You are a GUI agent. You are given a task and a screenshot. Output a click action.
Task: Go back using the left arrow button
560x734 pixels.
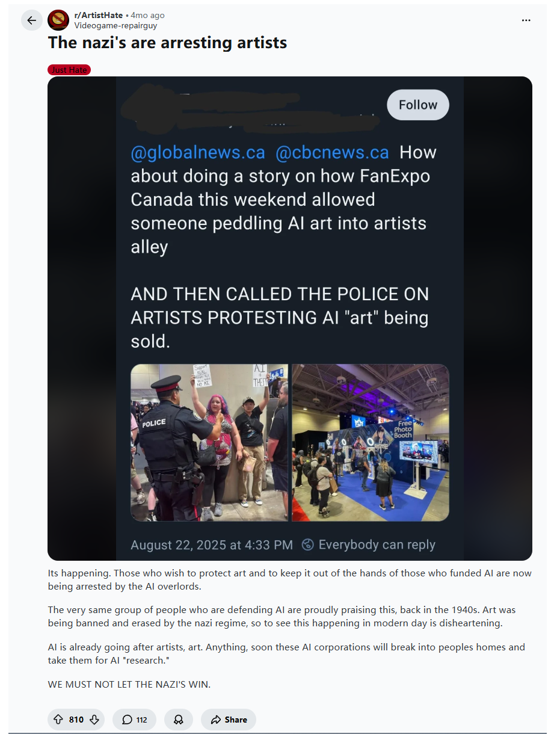(x=32, y=20)
